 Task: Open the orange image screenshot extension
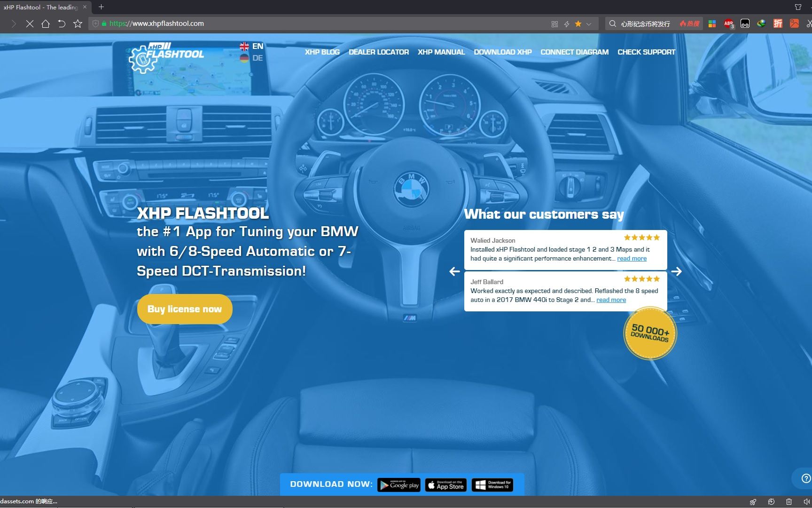(794, 24)
